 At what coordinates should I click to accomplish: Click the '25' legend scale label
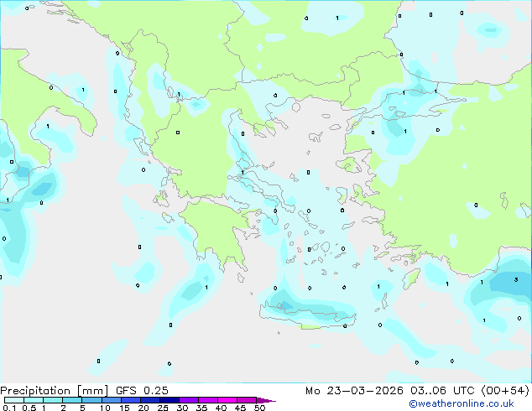pyautogui.click(x=163, y=408)
